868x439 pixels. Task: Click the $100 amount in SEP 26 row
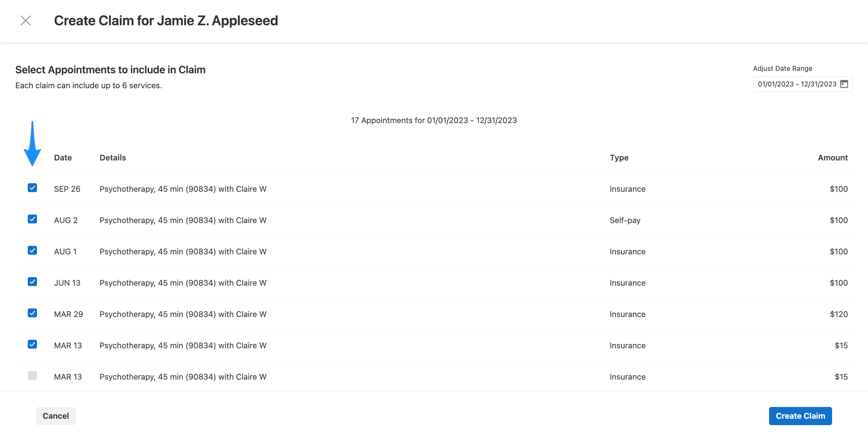(839, 189)
